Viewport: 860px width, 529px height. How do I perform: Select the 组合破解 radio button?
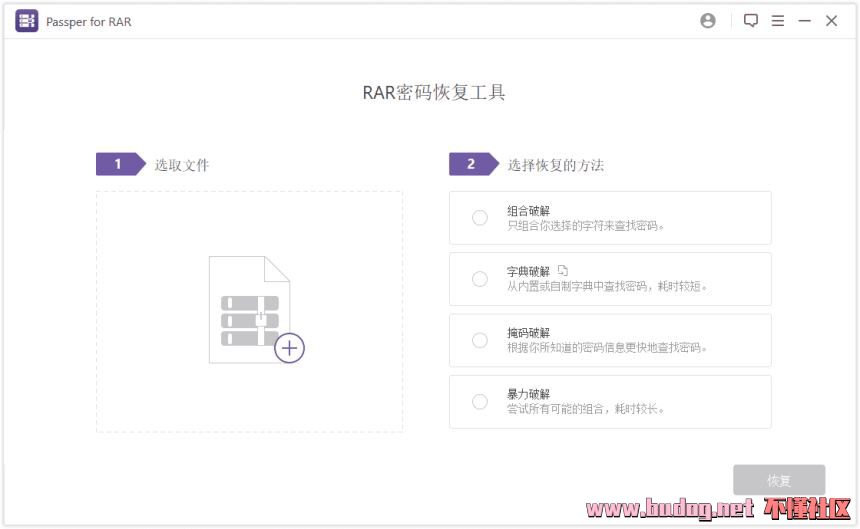(x=480, y=218)
